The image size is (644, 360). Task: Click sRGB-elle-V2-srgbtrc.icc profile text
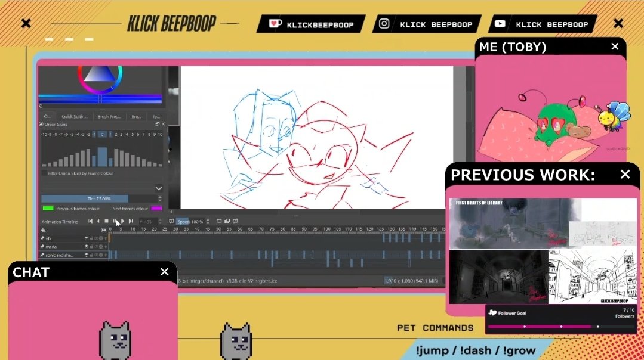point(252,281)
